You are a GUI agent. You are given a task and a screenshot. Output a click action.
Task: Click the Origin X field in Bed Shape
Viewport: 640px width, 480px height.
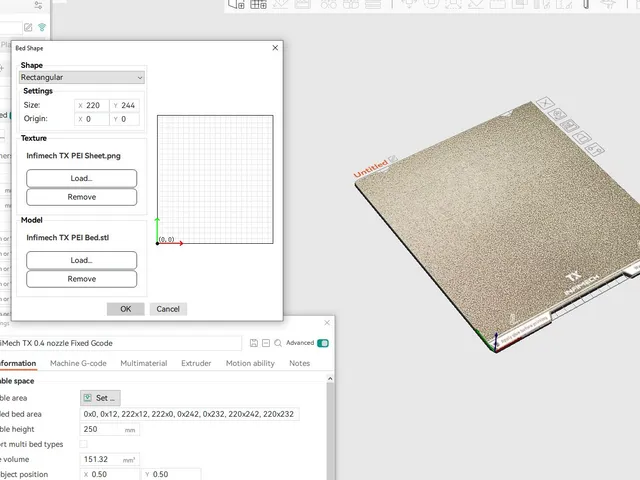[x=92, y=119]
